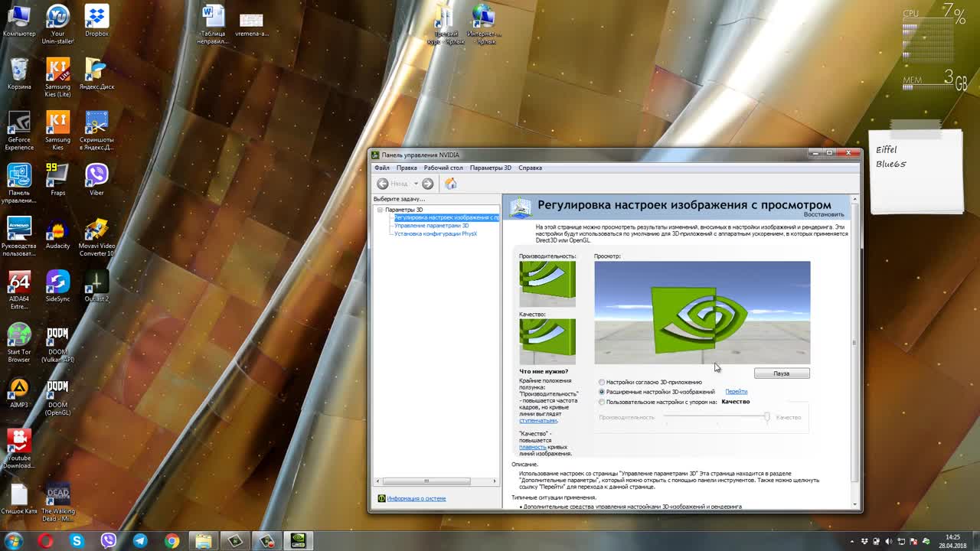Select Установка конфигурации PhysX tree item
The height and width of the screenshot is (551, 980).
click(435, 233)
